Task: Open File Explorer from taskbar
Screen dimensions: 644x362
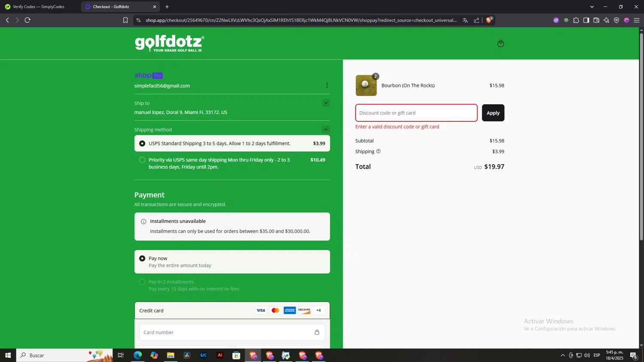Action: coord(170,355)
